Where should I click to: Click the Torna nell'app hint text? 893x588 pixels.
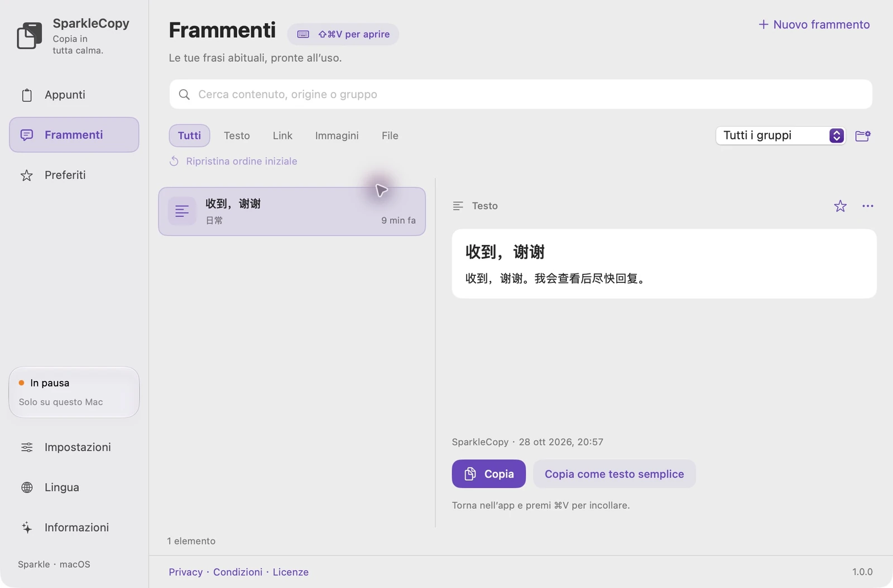tap(541, 505)
